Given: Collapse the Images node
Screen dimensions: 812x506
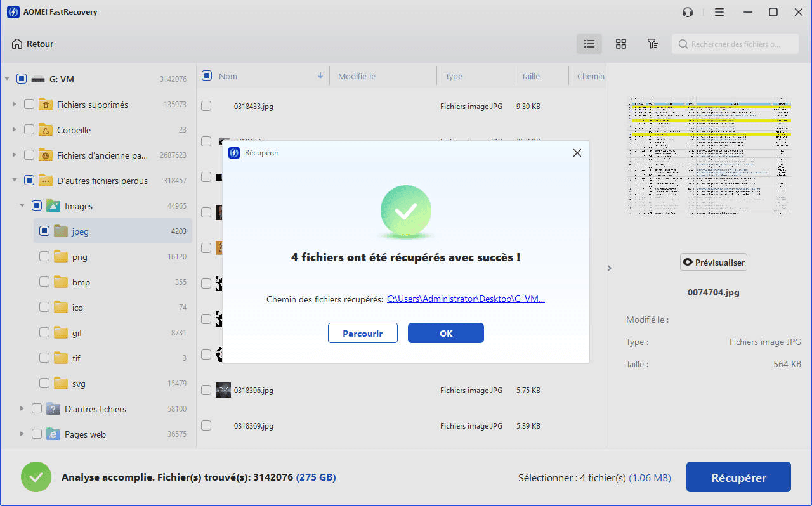Looking at the screenshot, I should 22,206.
